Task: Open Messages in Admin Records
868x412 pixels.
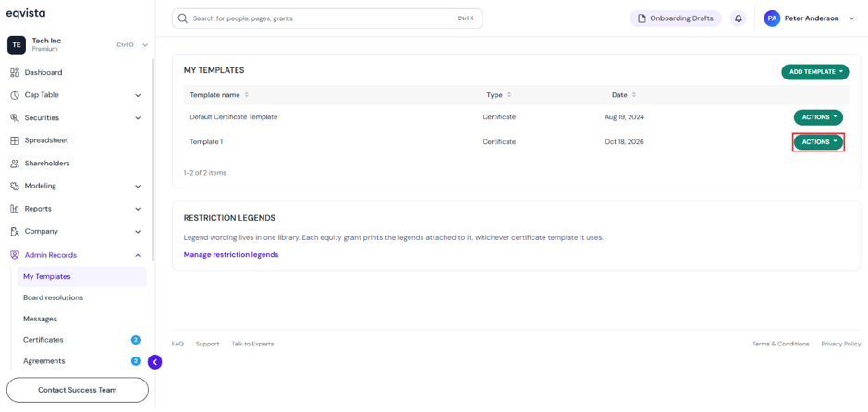Action: point(40,319)
